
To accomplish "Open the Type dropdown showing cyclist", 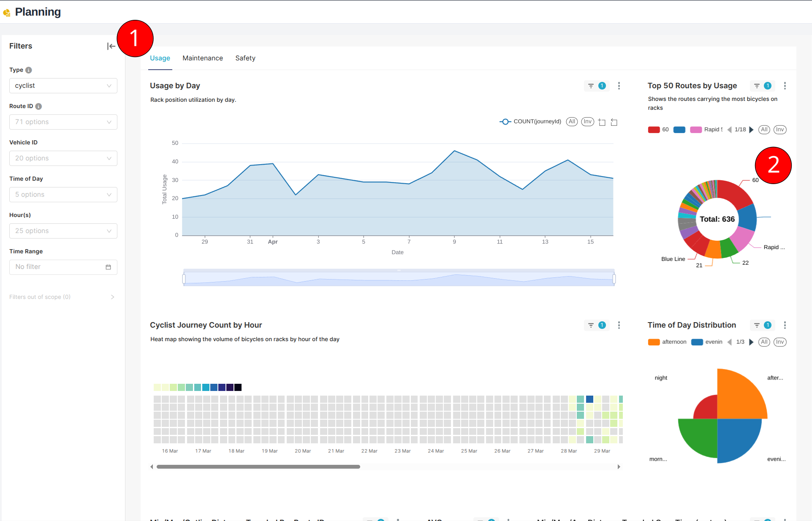I will pos(63,86).
